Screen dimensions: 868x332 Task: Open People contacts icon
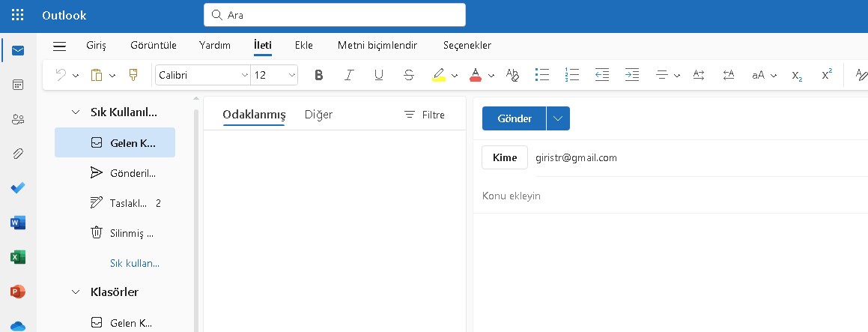pyautogui.click(x=18, y=119)
